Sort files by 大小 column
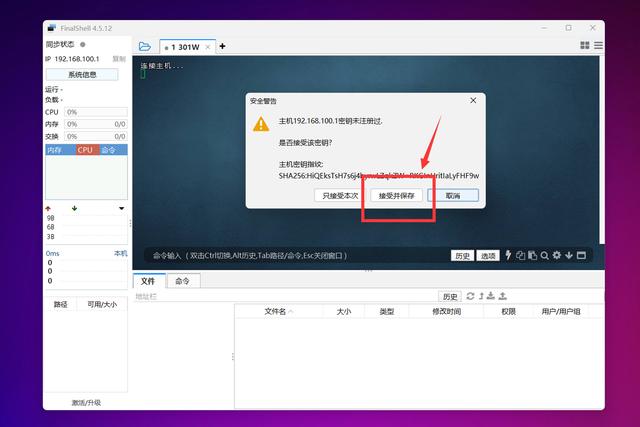 click(x=344, y=311)
